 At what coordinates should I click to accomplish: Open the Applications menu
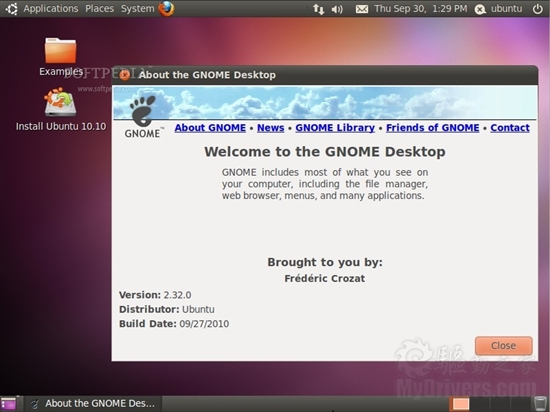pyautogui.click(x=51, y=8)
